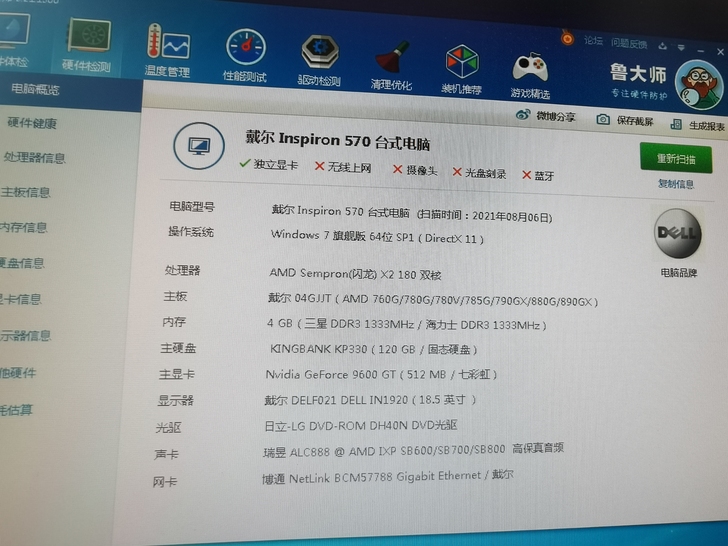Click the 蓝牙 status item
The height and width of the screenshot is (546, 728).
coord(538,175)
